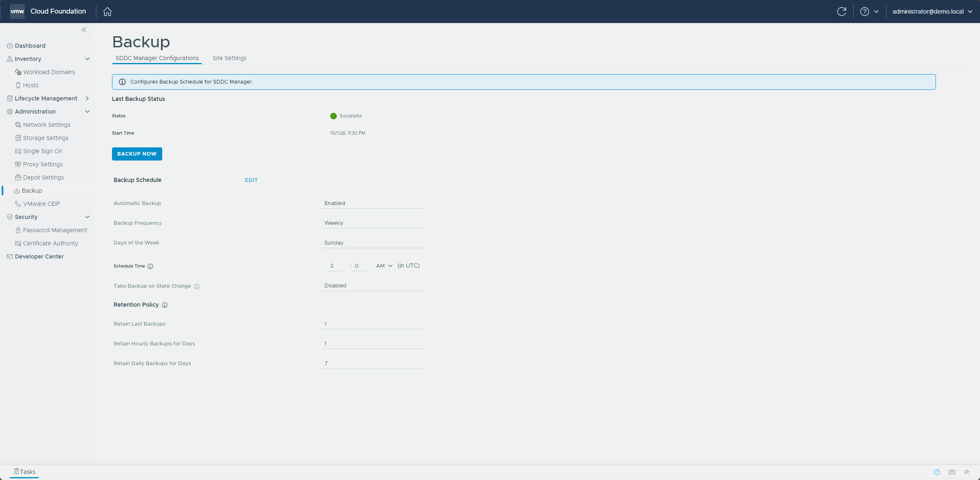Click the Schedule Time info icon
The width and height of the screenshot is (980, 480).
point(150,266)
